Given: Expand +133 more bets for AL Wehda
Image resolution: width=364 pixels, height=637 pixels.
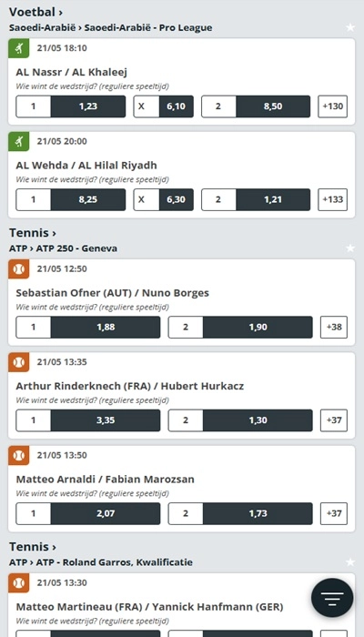Looking at the screenshot, I should (333, 199).
